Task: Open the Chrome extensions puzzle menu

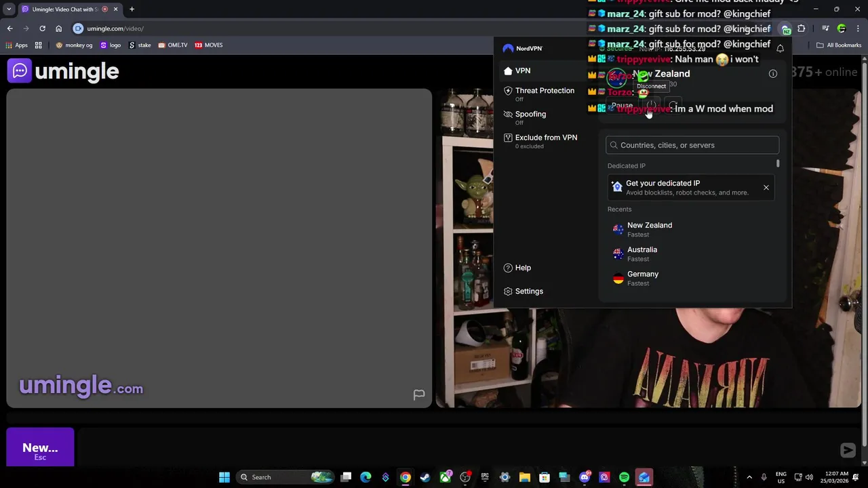Action: (802, 28)
